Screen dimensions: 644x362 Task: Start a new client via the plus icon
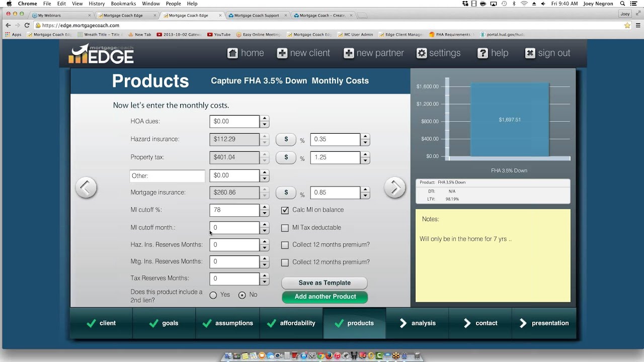(x=283, y=53)
